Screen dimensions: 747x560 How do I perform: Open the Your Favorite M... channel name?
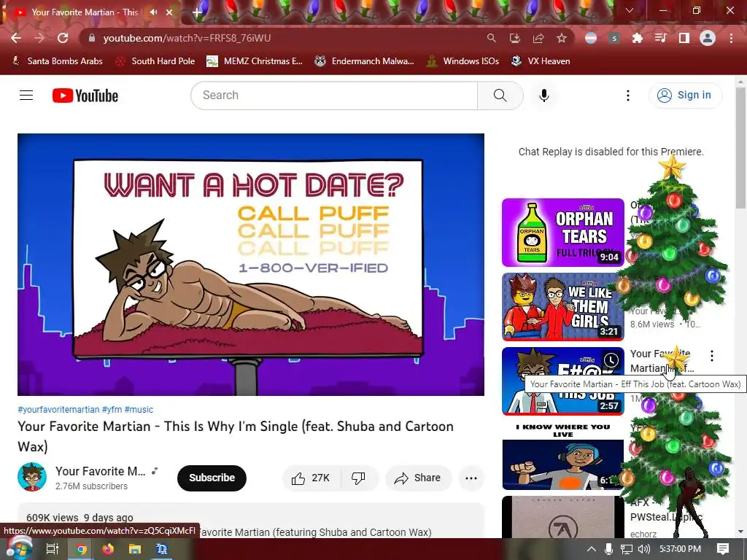(101, 471)
